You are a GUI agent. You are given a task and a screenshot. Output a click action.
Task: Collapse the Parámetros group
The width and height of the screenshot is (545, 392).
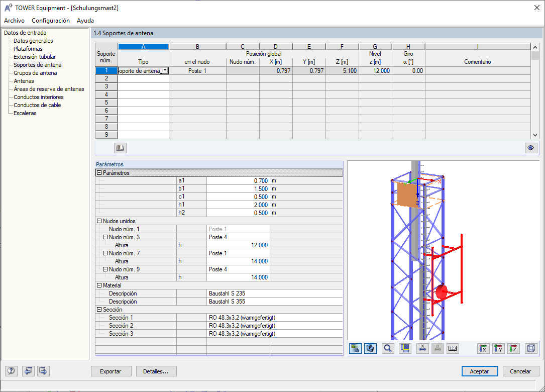click(99, 173)
